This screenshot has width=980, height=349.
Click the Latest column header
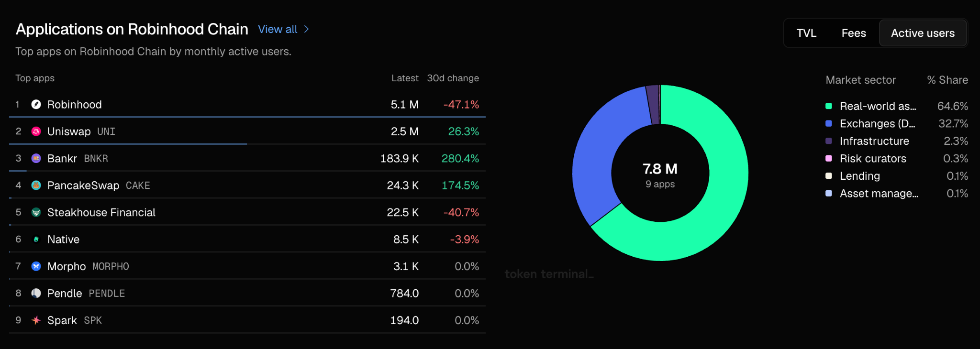point(405,78)
